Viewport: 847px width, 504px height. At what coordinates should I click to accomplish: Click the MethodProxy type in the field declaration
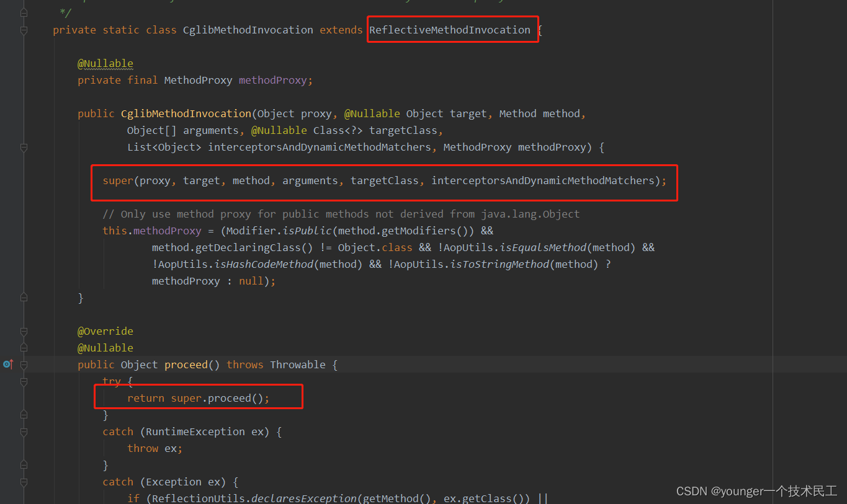(x=199, y=80)
